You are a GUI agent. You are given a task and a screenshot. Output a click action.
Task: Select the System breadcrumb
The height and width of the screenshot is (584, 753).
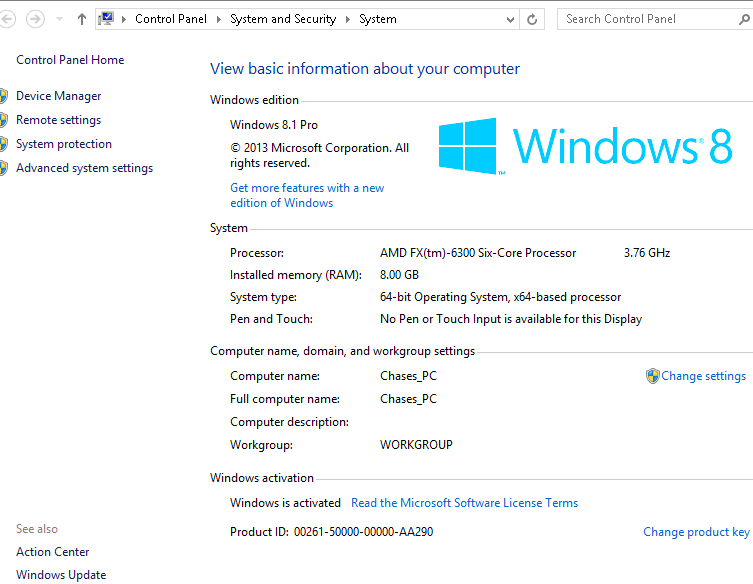[378, 19]
